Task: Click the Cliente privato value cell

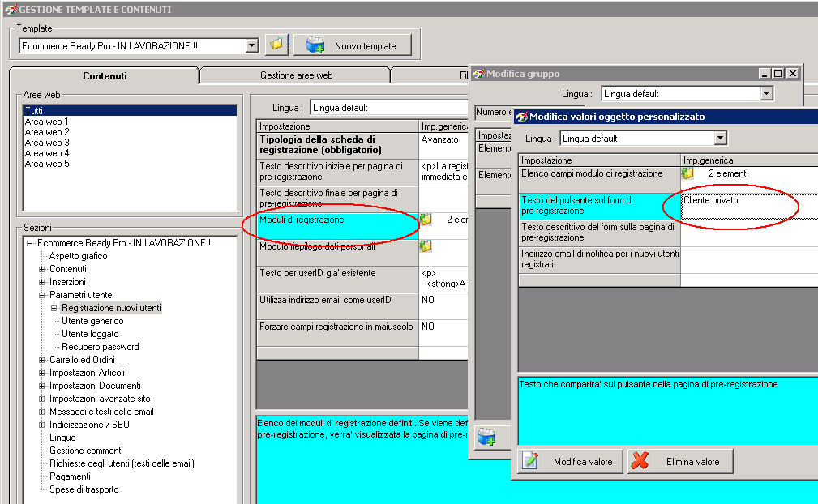Action: pyautogui.click(x=750, y=206)
